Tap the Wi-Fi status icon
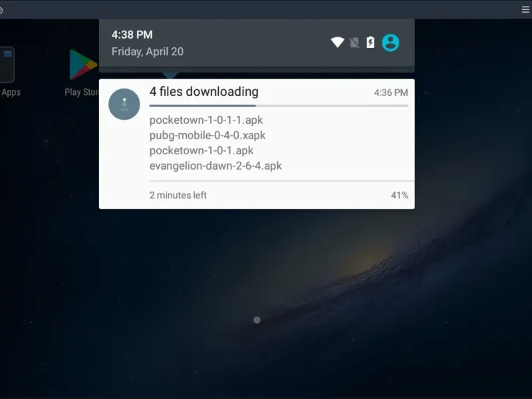 click(337, 43)
